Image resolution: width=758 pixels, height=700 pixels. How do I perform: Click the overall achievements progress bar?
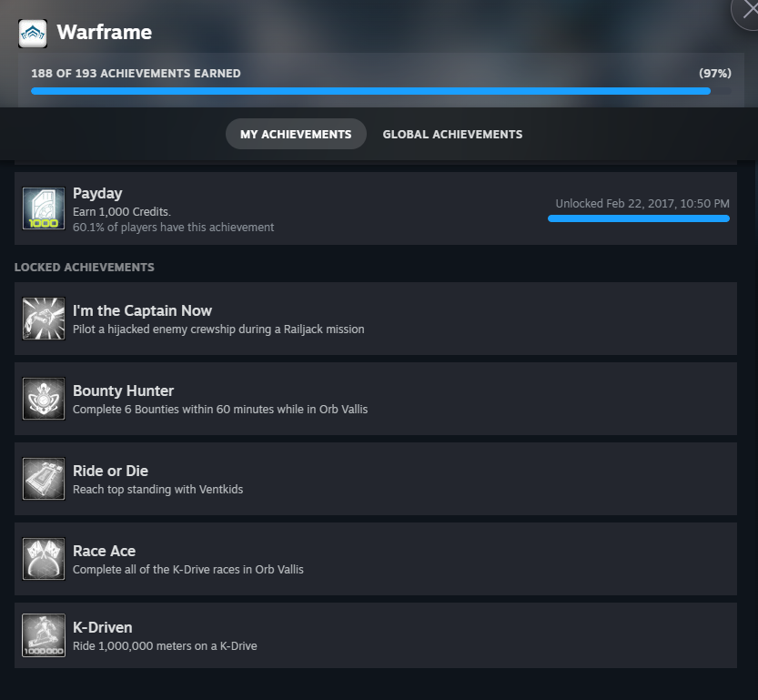pyautogui.click(x=381, y=91)
